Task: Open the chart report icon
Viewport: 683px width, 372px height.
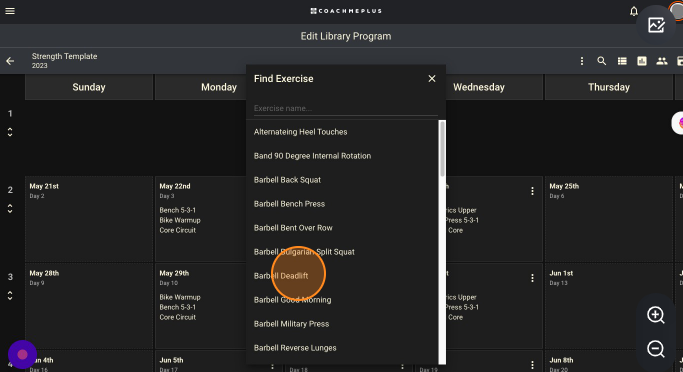Action: 642,61
